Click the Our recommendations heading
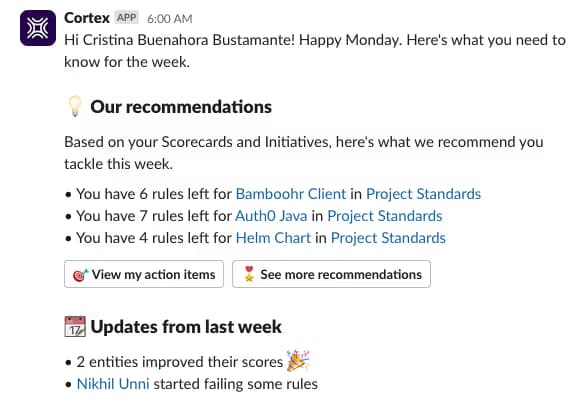This screenshot has width=579, height=412. click(x=181, y=107)
